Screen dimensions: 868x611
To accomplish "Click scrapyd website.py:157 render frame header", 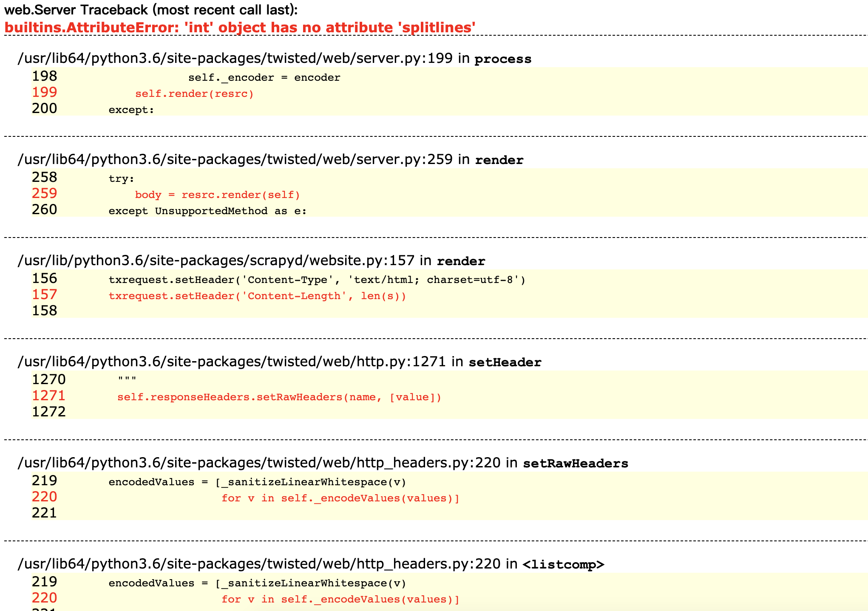I will (251, 260).
